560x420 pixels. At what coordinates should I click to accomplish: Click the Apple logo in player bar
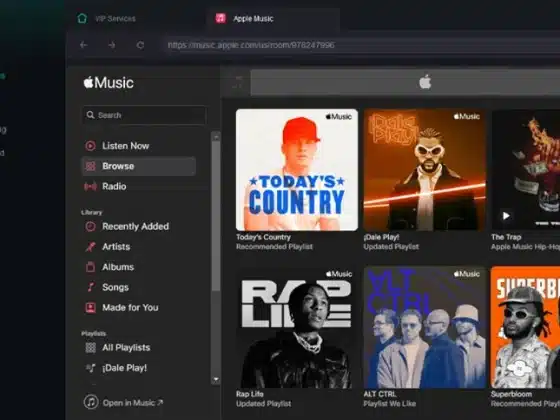click(425, 82)
